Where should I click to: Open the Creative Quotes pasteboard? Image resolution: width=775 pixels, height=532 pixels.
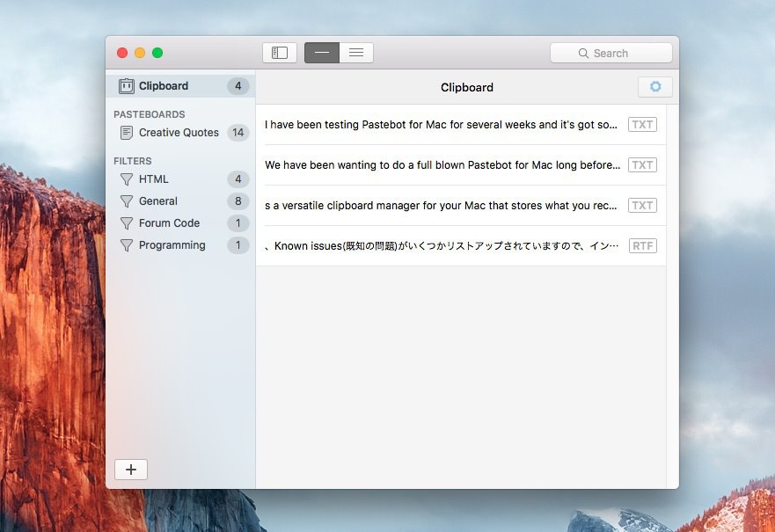[179, 133]
